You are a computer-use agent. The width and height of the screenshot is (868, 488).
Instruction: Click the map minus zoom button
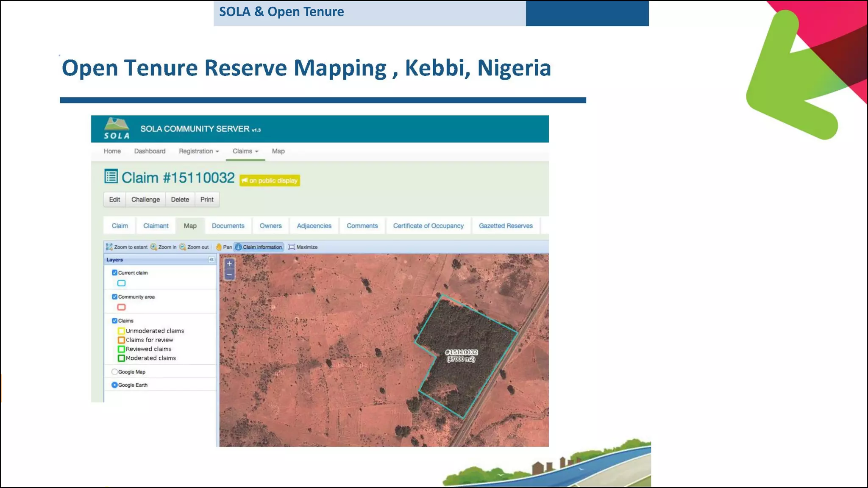coord(229,274)
